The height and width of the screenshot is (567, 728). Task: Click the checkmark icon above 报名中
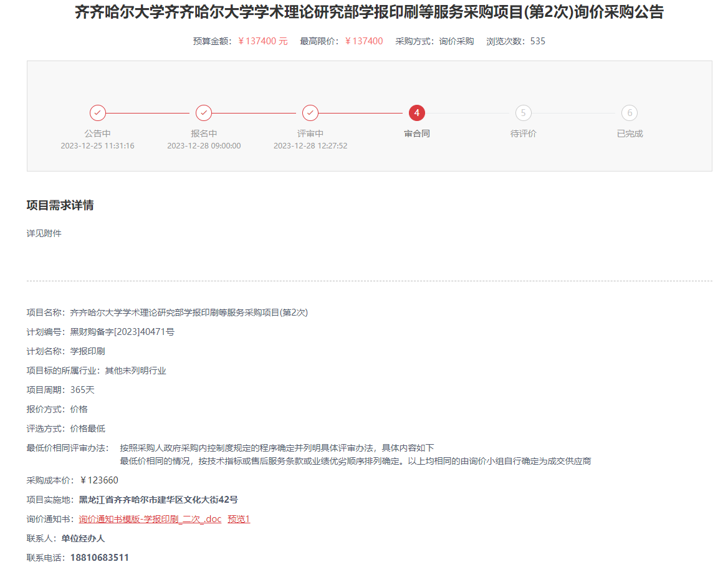[204, 113]
